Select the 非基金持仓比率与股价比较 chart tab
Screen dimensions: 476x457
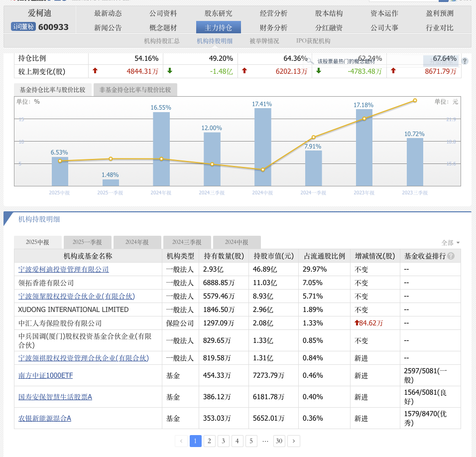(x=135, y=90)
